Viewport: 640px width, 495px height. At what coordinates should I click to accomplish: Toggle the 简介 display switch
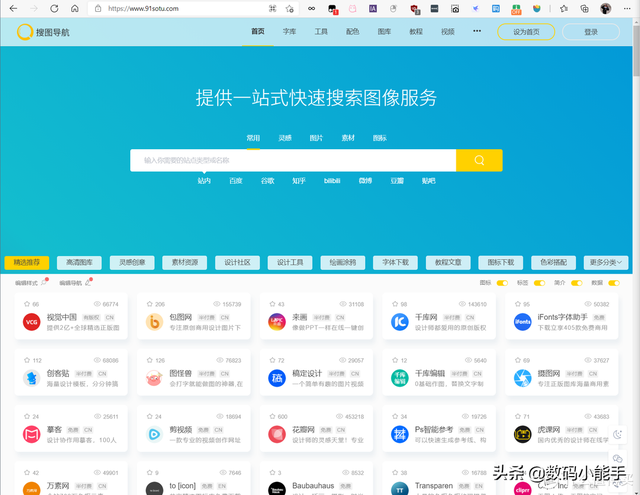(x=576, y=283)
